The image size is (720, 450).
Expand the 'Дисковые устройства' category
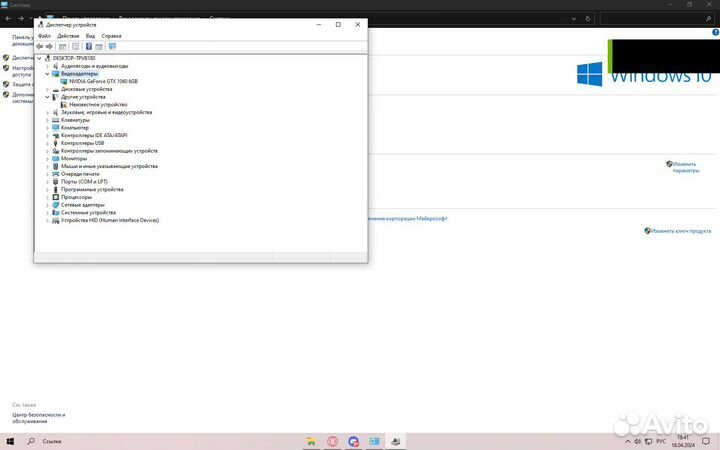point(47,89)
